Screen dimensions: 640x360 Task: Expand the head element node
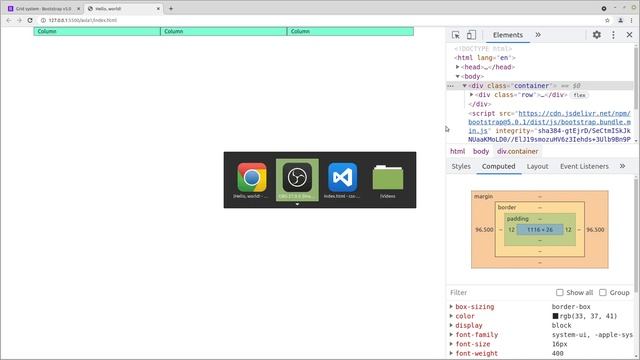click(458, 67)
